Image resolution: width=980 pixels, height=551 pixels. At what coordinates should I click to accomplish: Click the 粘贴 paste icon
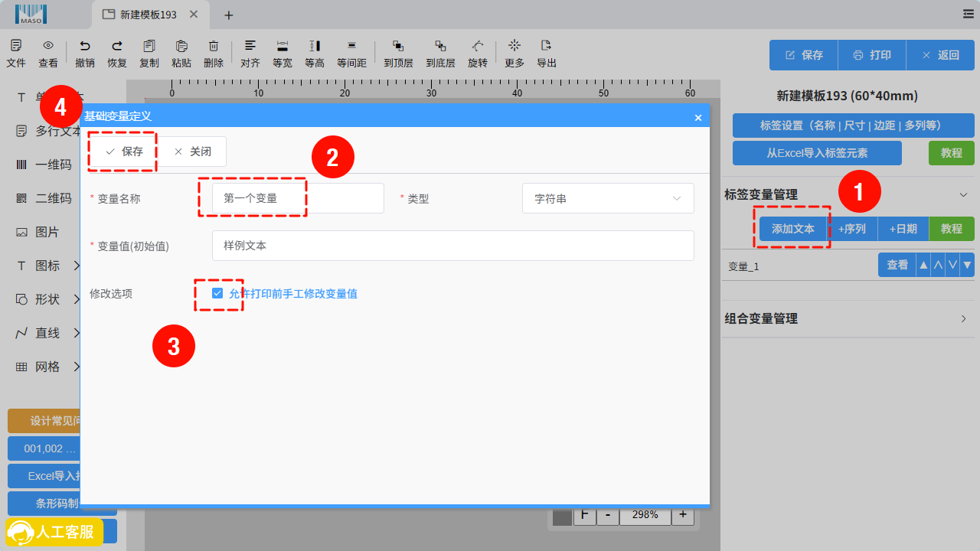[181, 46]
